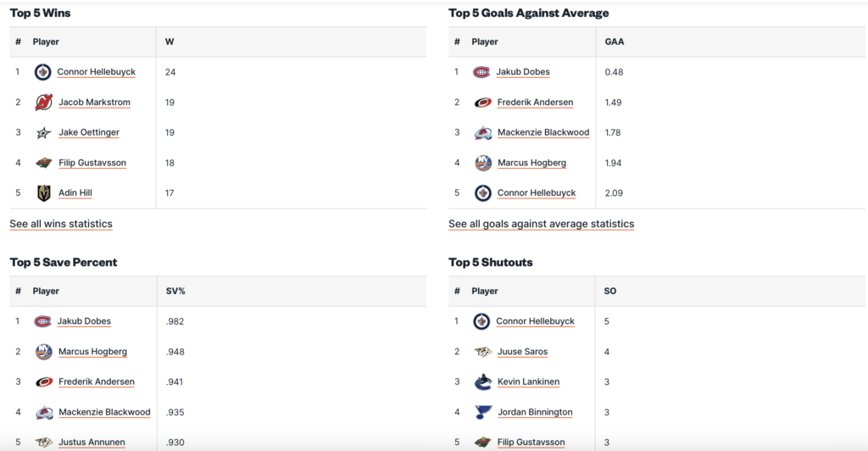This screenshot has height=451, width=868.
Task: Open See all goals against average statistics
Action: pyautogui.click(x=541, y=224)
